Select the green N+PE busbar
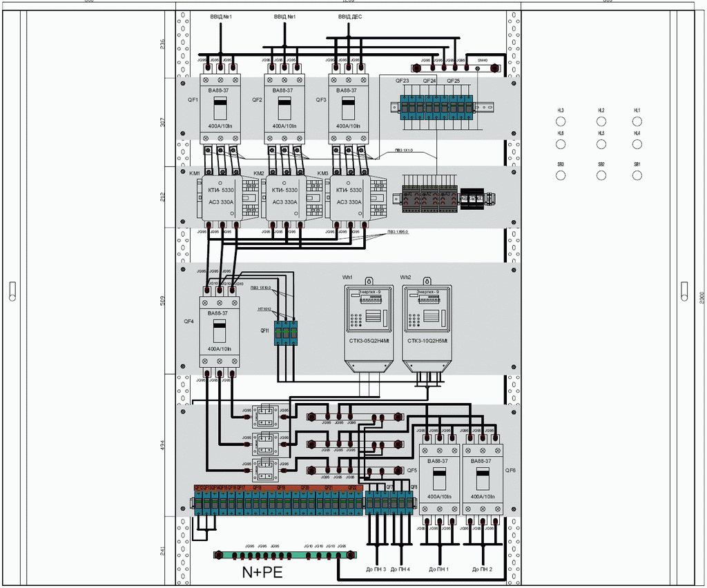This screenshot has width=707, height=588. click(x=285, y=555)
